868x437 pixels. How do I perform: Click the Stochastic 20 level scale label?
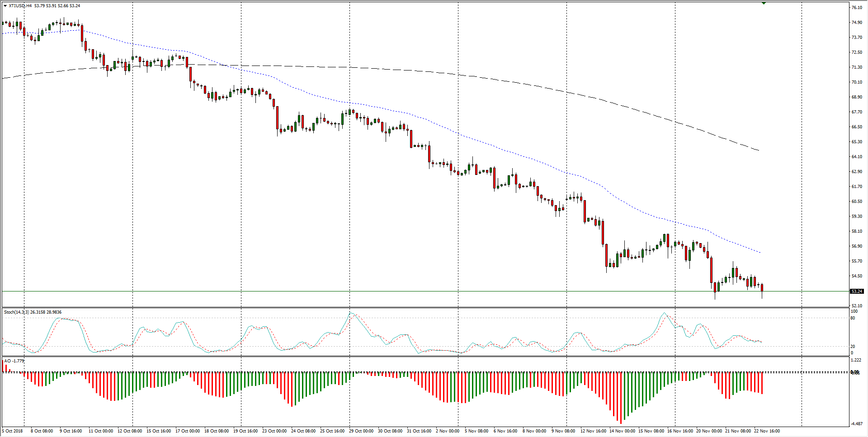pyautogui.click(x=853, y=347)
